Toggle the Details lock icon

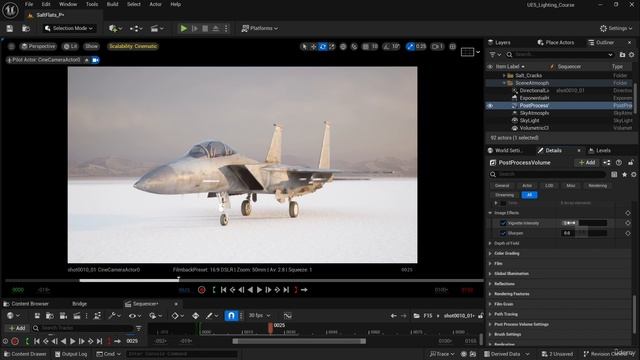pos(631,162)
